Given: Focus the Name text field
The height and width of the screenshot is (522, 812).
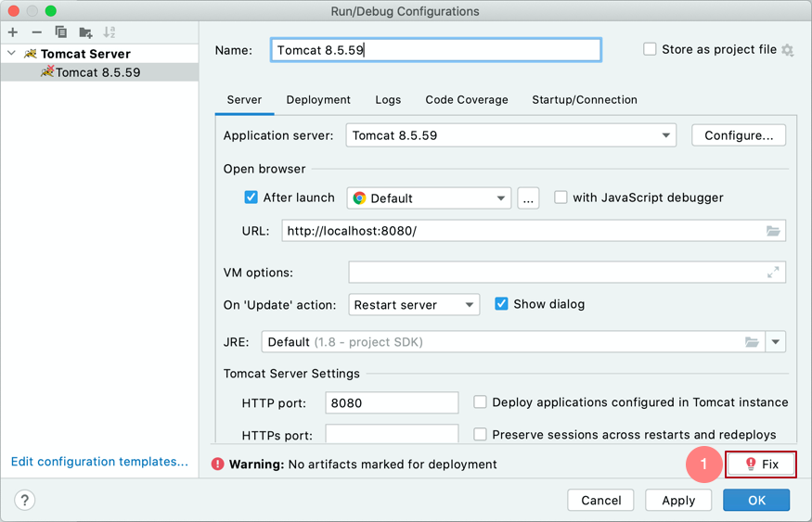Looking at the screenshot, I should [435, 50].
